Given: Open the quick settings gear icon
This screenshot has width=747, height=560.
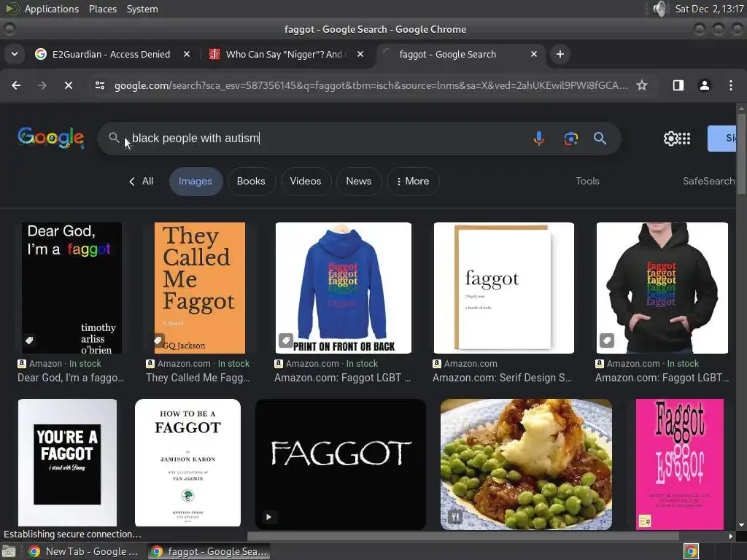Looking at the screenshot, I should pyautogui.click(x=670, y=139).
